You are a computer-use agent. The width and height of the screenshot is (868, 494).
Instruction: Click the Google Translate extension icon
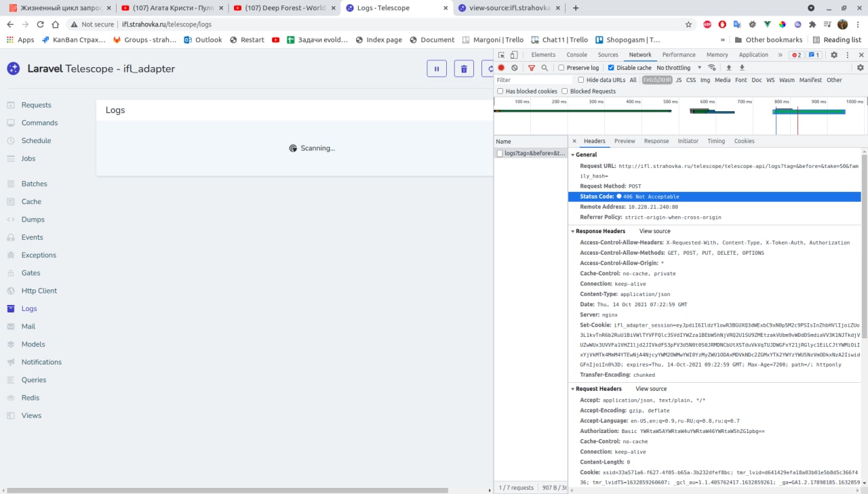[x=737, y=24]
